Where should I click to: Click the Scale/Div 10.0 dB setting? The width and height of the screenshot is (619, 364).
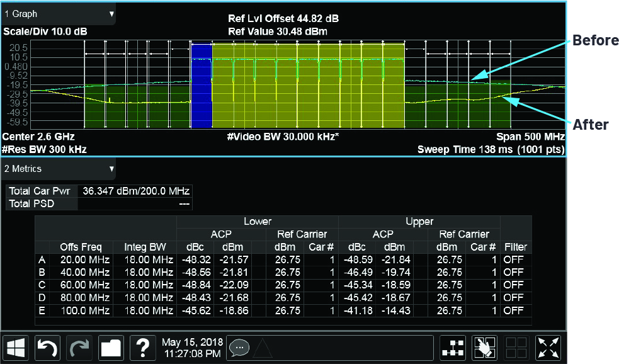[45, 31]
